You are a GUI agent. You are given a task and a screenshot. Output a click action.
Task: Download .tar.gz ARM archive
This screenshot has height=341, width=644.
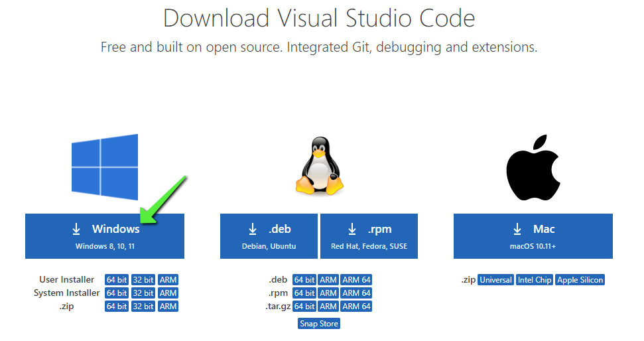pyautogui.click(x=328, y=306)
